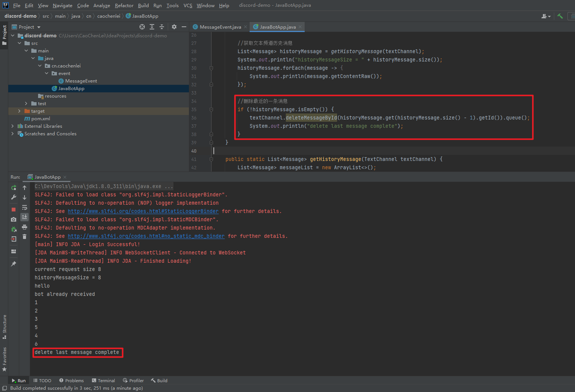Screen dimensions: 575x392
Task: Restore layout icon in Run panel
Action: [x=14, y=251]
